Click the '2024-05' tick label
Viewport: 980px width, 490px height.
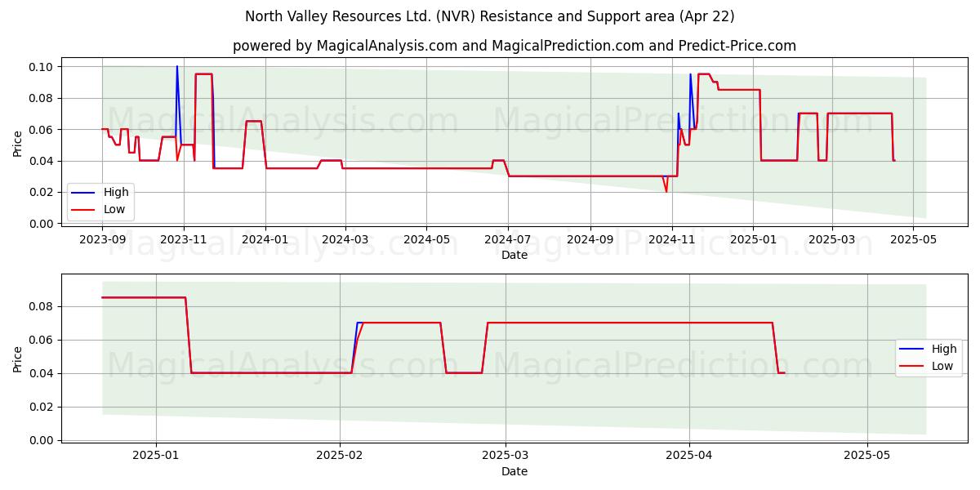point(425,239)
